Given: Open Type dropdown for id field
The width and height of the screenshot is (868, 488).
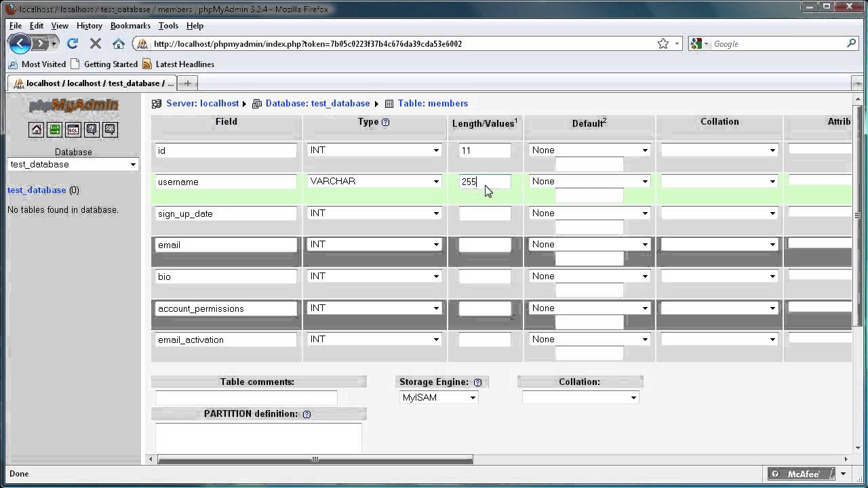Looking at the screenshot, I should click(x=374, y=150).
